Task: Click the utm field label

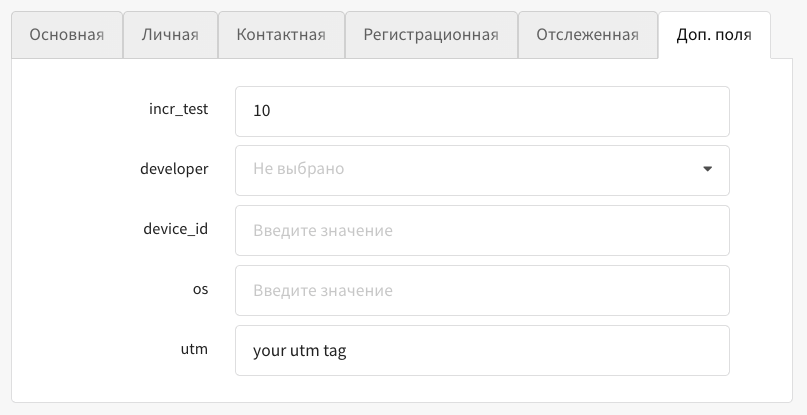Action: [x=194, y=350]
